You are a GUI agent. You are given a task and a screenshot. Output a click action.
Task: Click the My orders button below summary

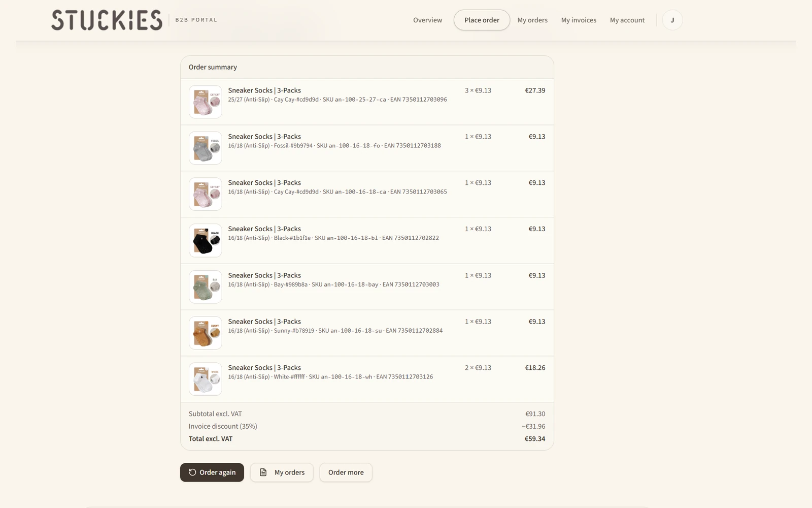pyautogui.click(x=282, y=472)
